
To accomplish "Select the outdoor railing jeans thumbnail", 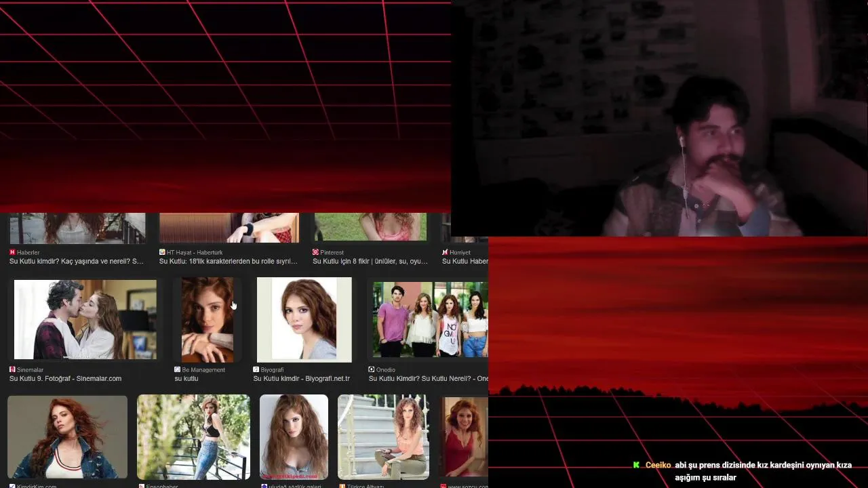I will tap(193, 437).
